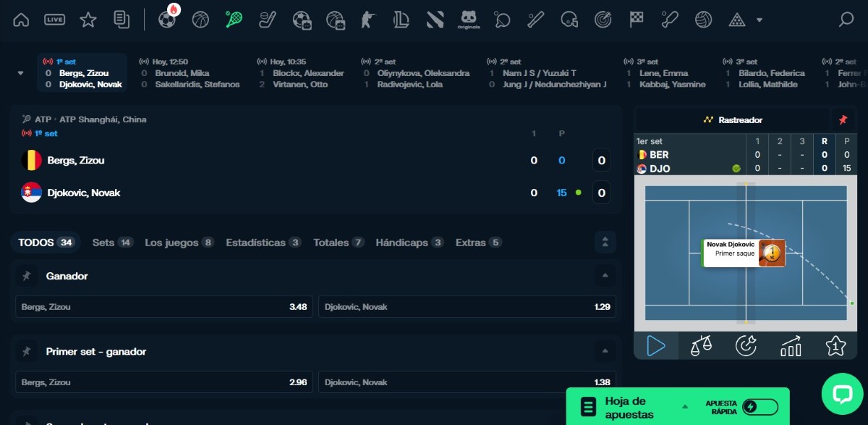Pin the Rastreador tracker panel
The image size is (868, 425).
click(x=843, y=119)
